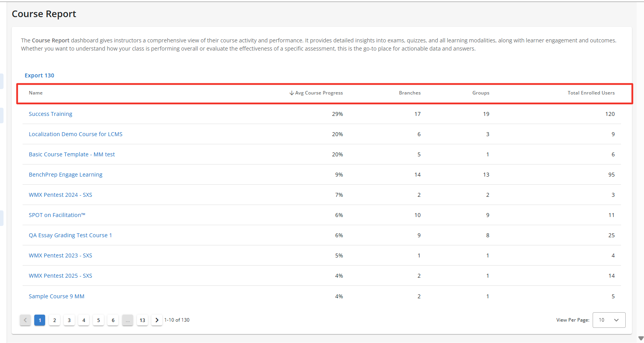
Task: Select page 5 in pagination
Action: coord(98,320)
